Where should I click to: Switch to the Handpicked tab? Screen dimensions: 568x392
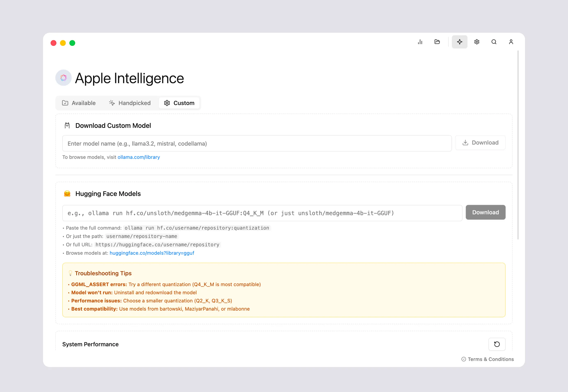pyautogui.click(x=130, y=103)
